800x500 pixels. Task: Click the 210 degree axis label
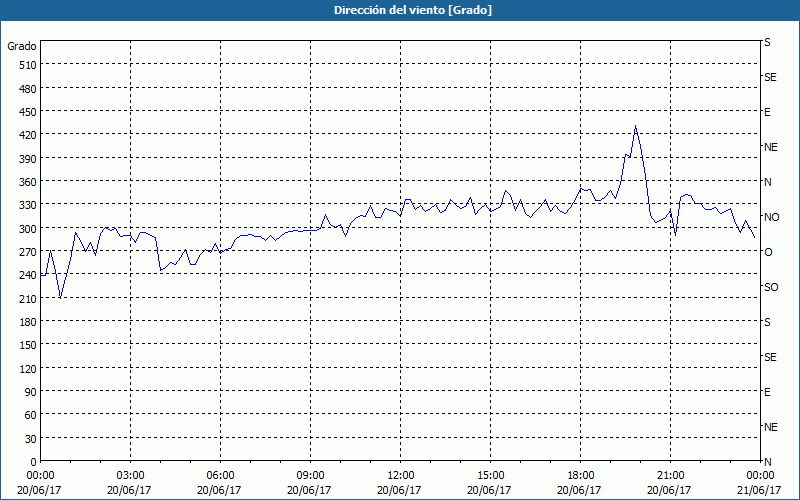click(29, 299)
